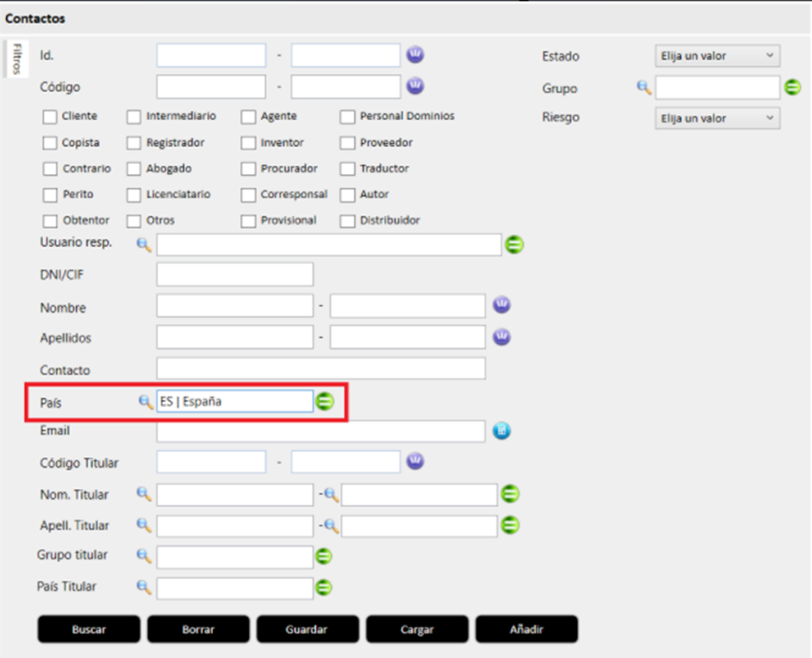Open the Estado dropdown
The image size is (812, 658).
(717, 56)
